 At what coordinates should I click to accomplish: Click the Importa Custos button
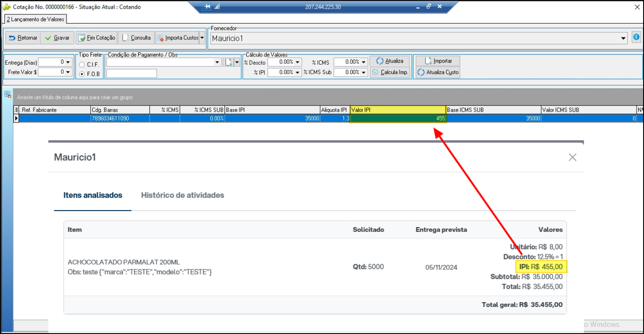tap(177, 38)
